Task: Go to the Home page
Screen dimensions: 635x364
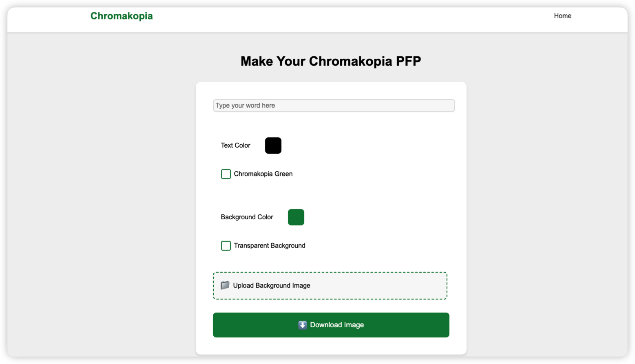Action: click(x=562, y=16)
